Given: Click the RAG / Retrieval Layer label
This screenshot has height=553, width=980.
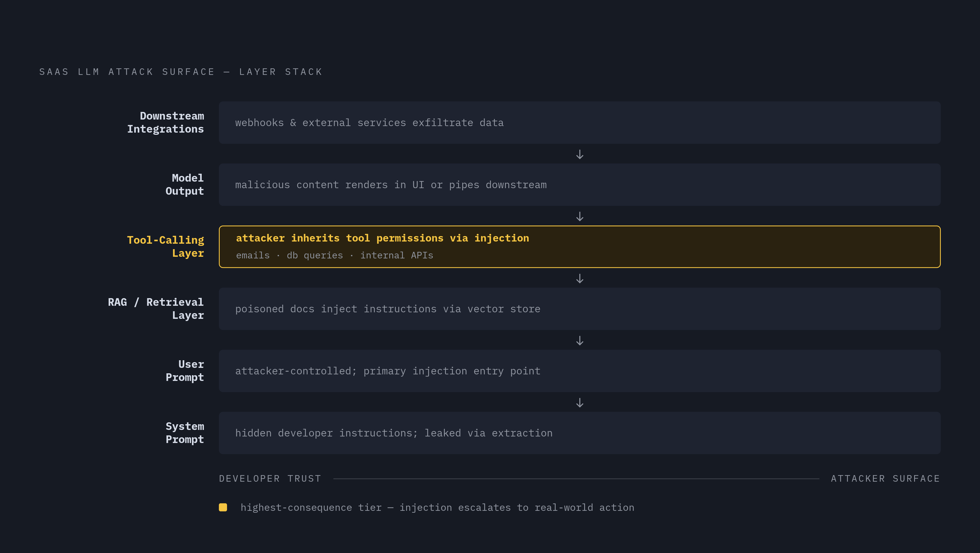Looking at the screenshot, I should point(156,309).
